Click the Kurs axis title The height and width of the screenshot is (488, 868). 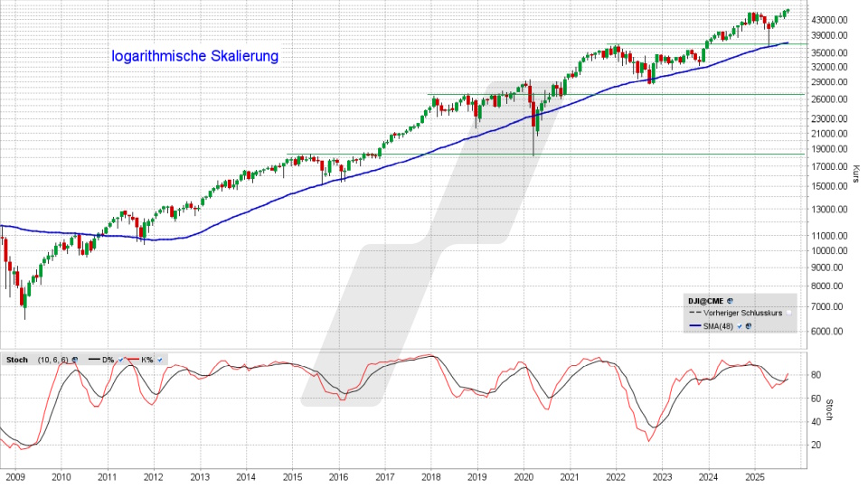point(854,174)
